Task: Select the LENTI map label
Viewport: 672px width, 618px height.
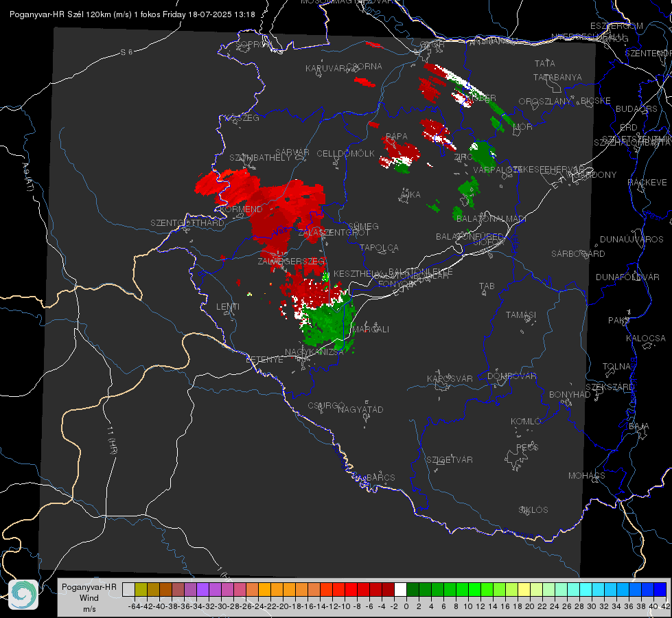Action: (228, 307)
